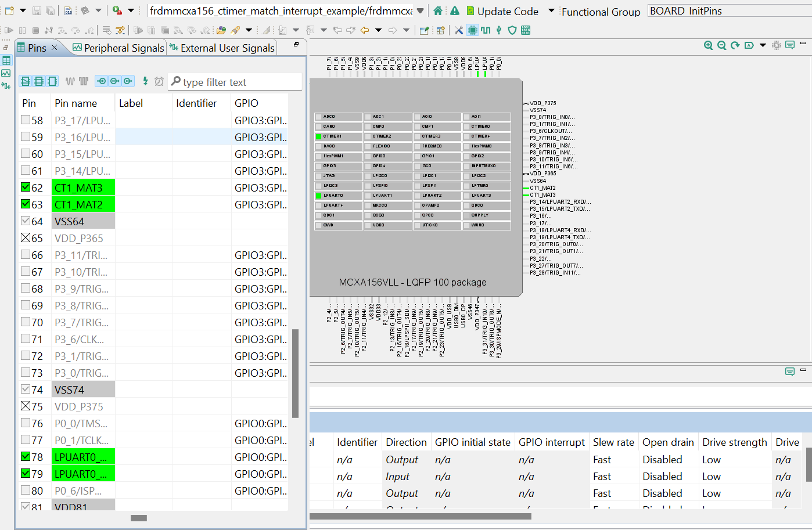Click the Update Code button

point(509,11)
